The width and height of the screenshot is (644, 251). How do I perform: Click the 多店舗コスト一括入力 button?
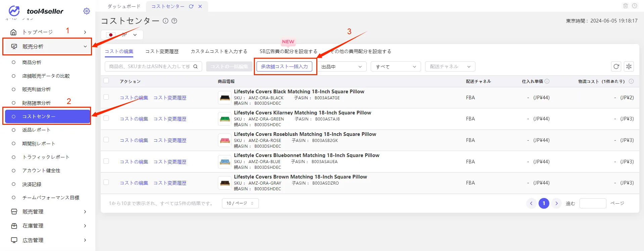tap(284, 66)
